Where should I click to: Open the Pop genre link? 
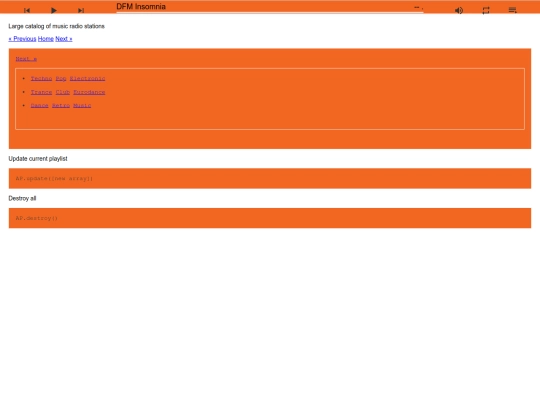coord(61,79)
